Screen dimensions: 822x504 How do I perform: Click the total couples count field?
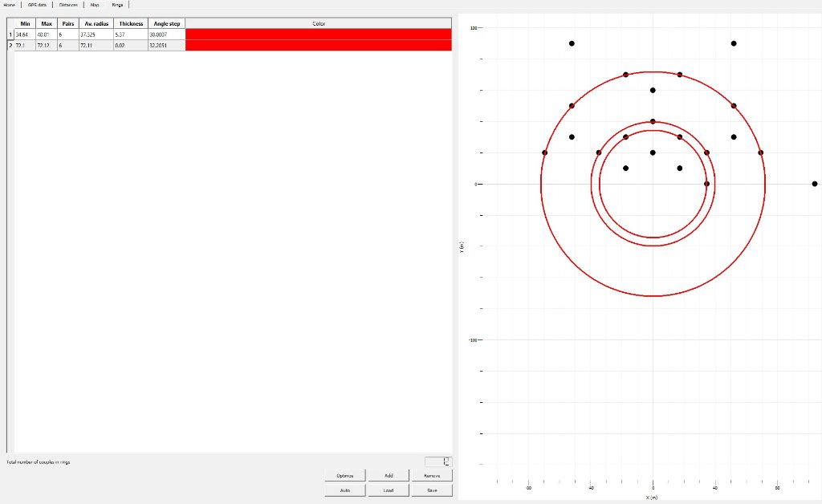[437, 461]
